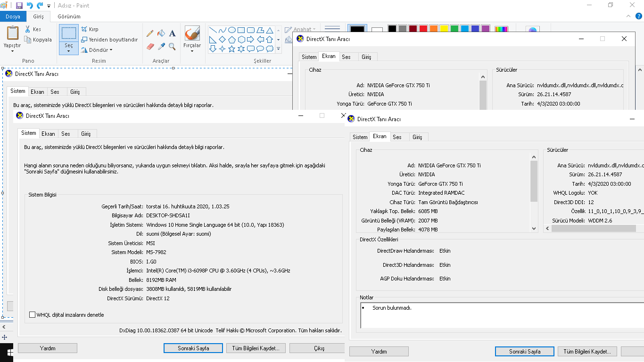644x362 pixels.
Task: Select the Kırp crop tool
Action: (90, 29)
